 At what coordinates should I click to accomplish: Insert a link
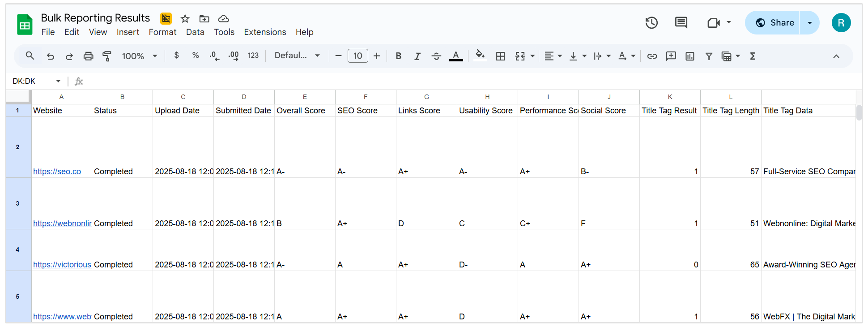652,56
